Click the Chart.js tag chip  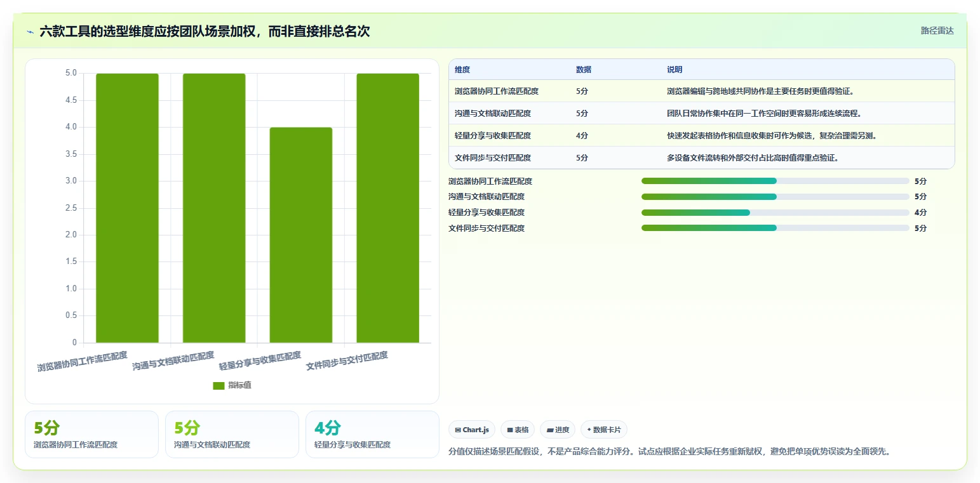472,430
